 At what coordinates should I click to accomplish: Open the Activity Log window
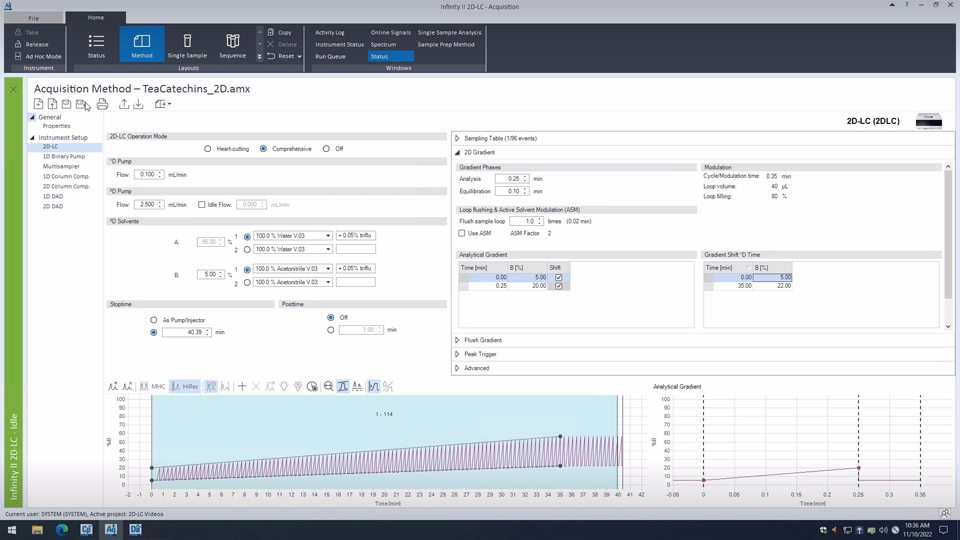click(330, 33)
